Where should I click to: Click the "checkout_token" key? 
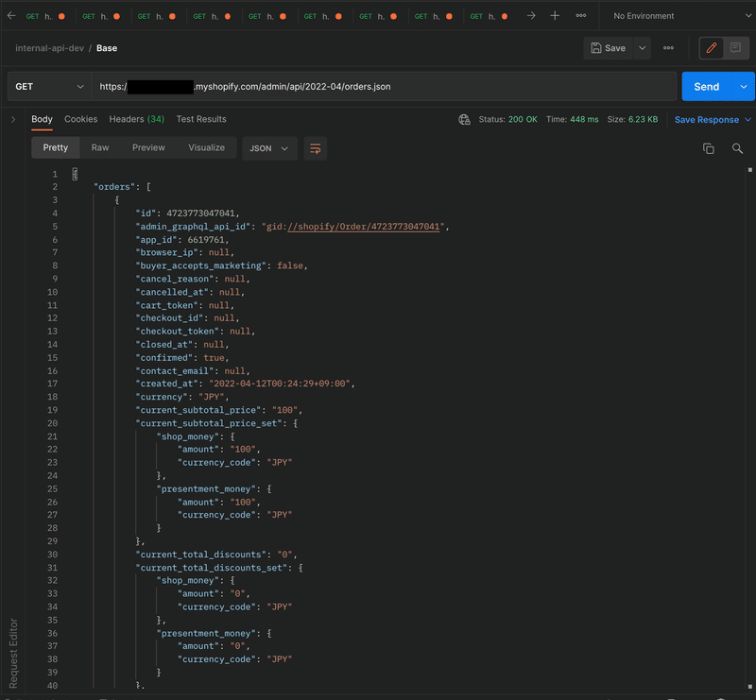pos(177,332)
